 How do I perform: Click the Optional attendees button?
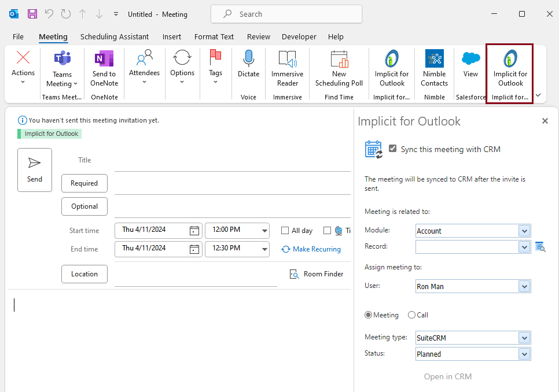[84, 206]
